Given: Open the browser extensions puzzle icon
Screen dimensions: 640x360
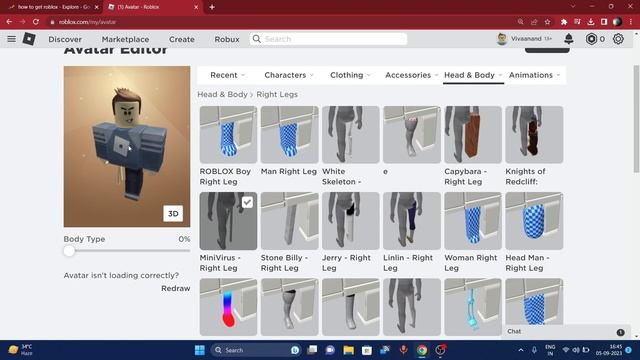Looking at the screenshot, I should pyautogui.click(x=564, y=22).
